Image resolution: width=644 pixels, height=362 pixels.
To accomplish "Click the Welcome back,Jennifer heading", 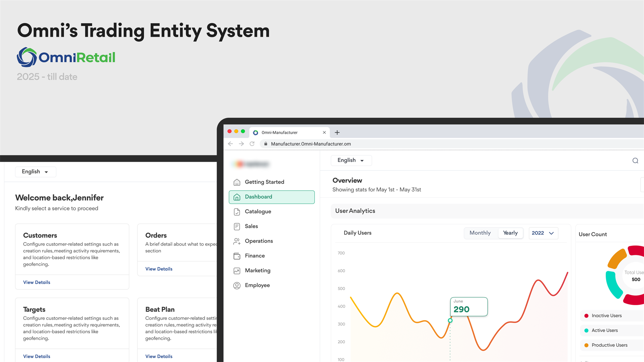I will 59,198.
